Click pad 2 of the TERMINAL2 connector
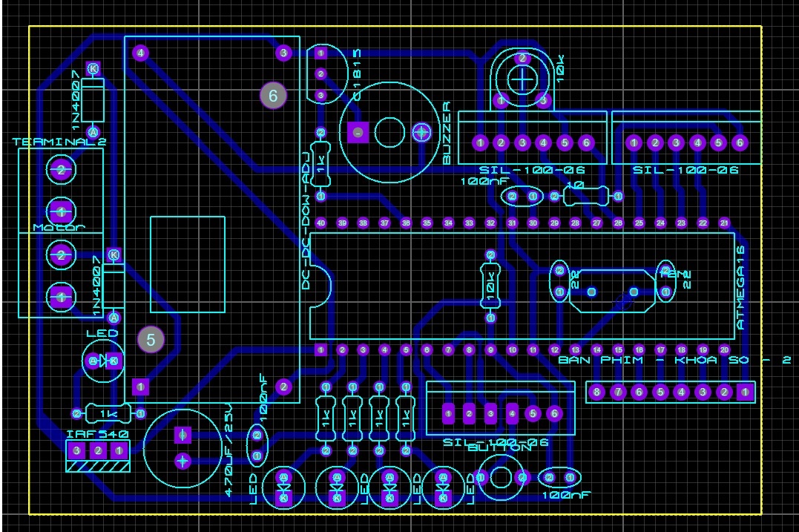799x532 pixels. tap(62, 170)
